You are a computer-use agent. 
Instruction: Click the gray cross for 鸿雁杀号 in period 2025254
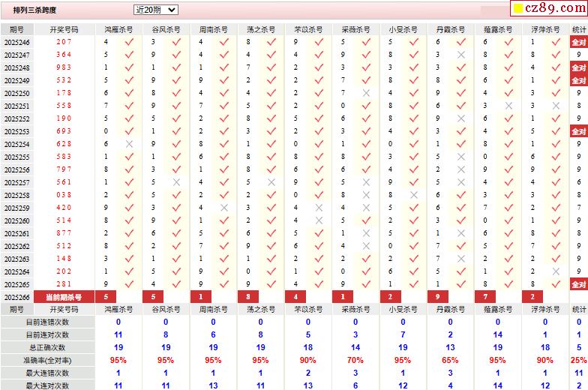(129, 144)
